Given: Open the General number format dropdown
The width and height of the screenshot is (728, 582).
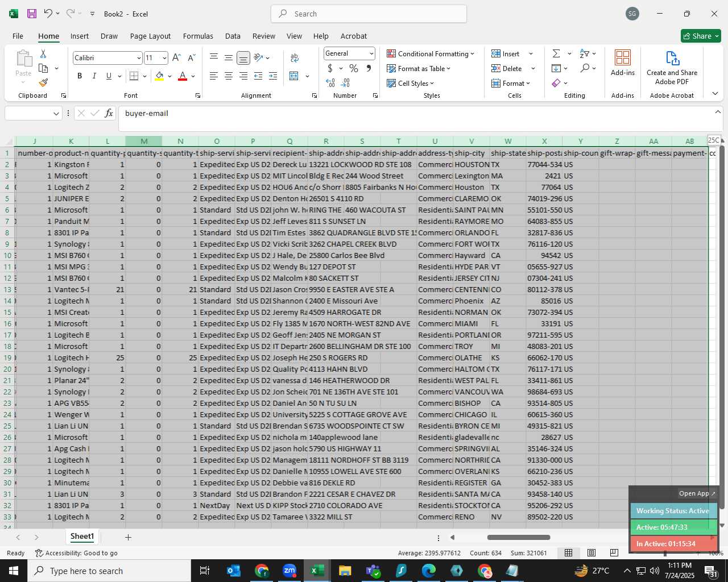Looking at the screenshot, I should [371, 53].
